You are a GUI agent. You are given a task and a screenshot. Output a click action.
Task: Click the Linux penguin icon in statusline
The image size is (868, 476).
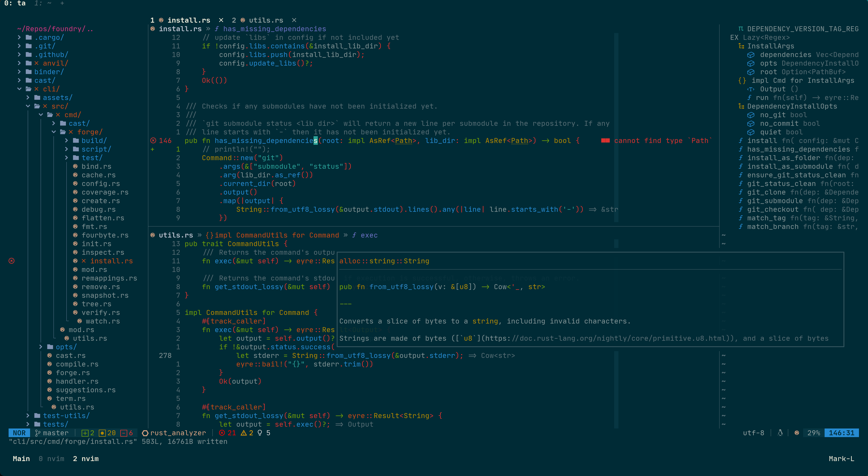pyautogui.click(x=780, y=433)
